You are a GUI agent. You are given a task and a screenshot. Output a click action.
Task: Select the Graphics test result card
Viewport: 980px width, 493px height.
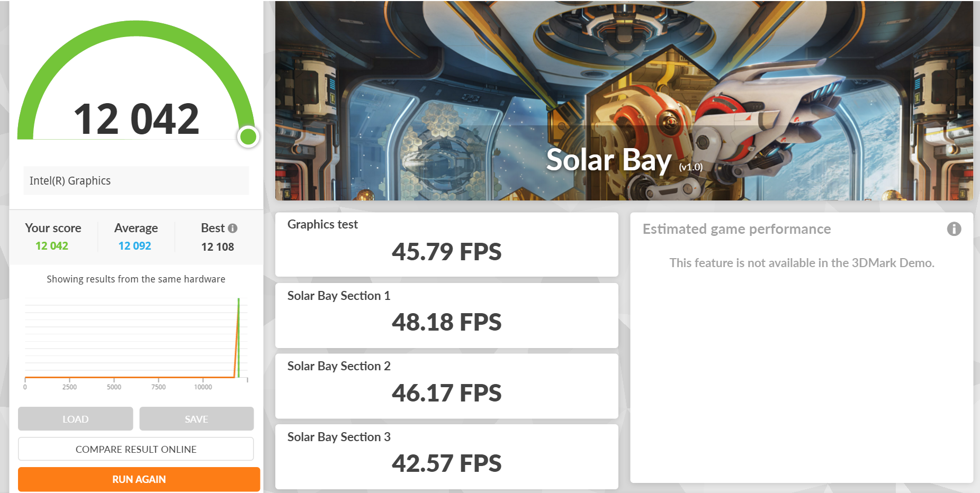[446, 244]
